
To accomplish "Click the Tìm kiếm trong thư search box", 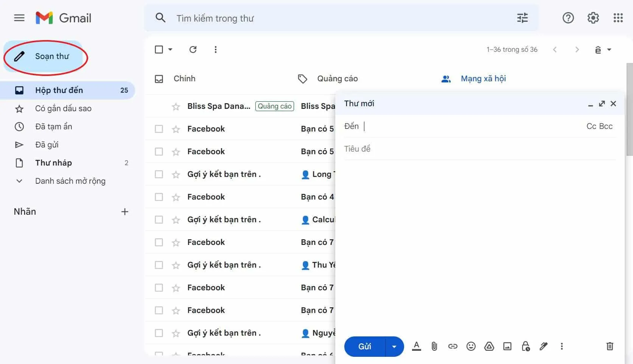I will tap(341, 18).
